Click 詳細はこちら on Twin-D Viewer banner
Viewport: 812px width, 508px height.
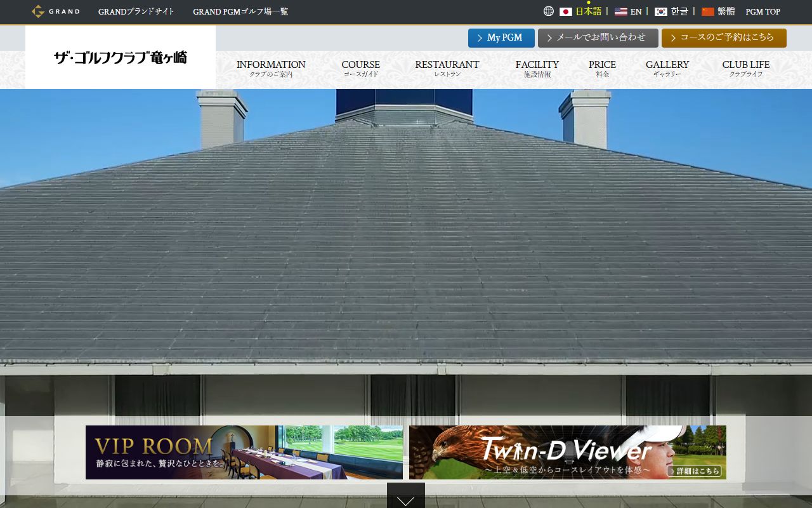pyautogui.click(x=695, y=471)
